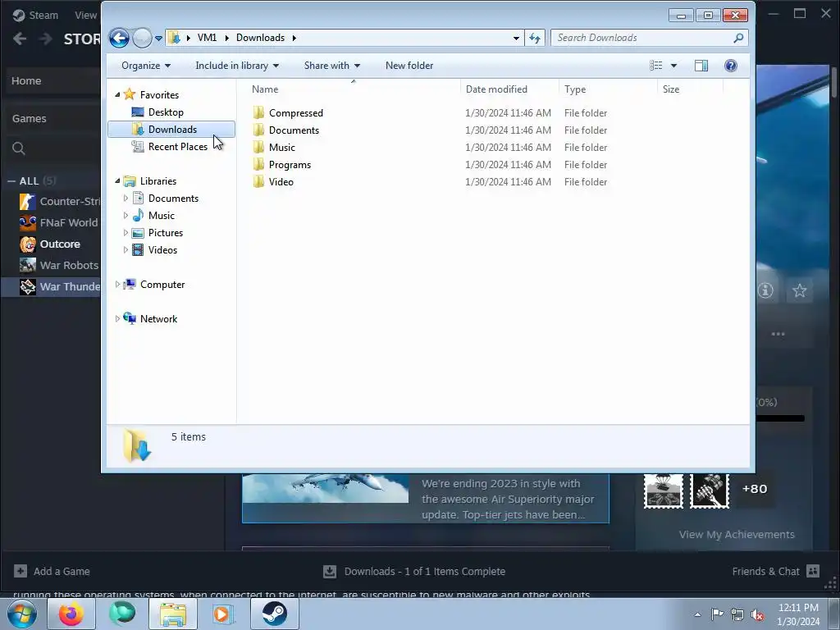The height and width of the screenshot is (630, 840).
Task: Select Desktop under Favorites
Action: pos(166,112)
